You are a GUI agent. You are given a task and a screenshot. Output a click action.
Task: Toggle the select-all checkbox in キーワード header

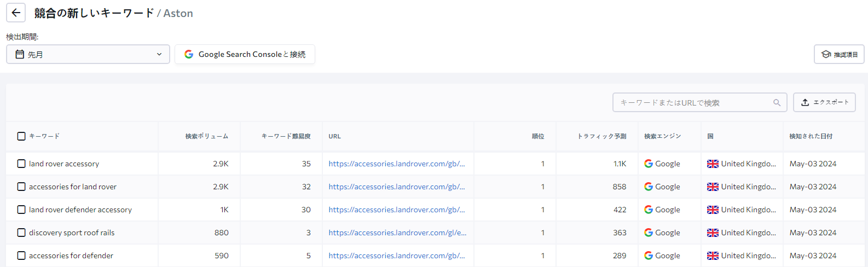(x=21, y=136)
